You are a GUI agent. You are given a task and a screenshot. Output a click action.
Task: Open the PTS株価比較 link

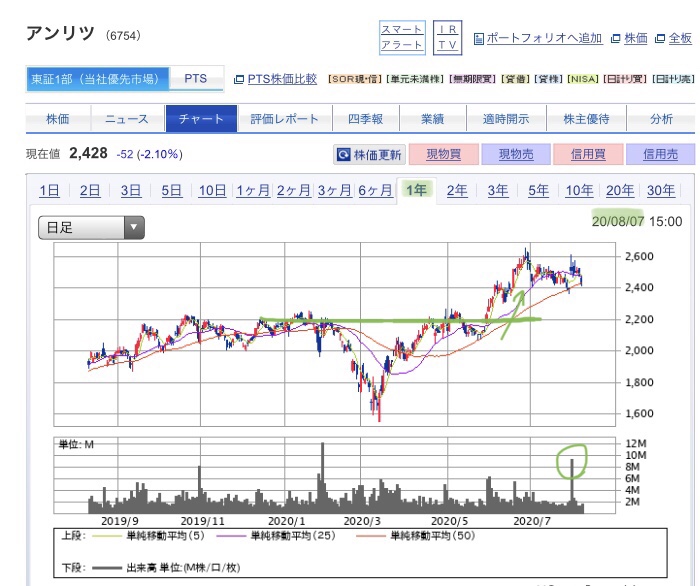[x=282, y=79]
